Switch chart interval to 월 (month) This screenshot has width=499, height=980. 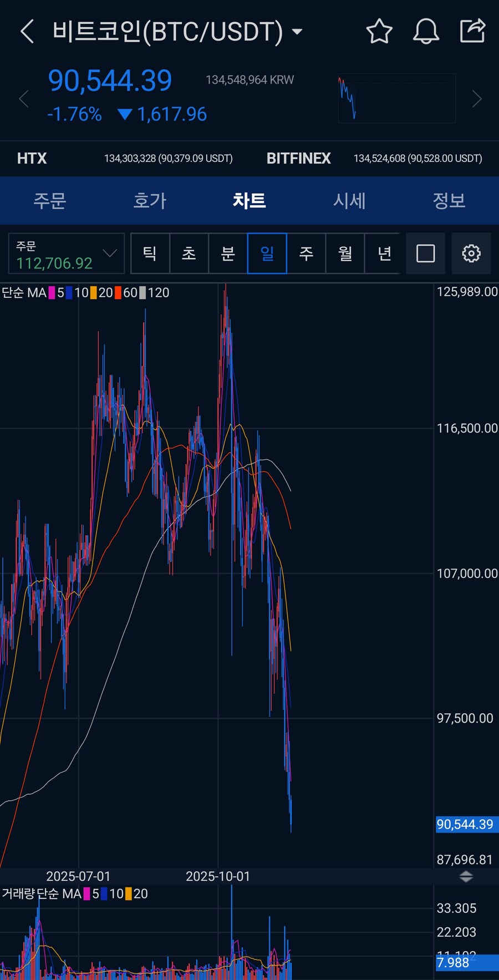click(345, 254)
